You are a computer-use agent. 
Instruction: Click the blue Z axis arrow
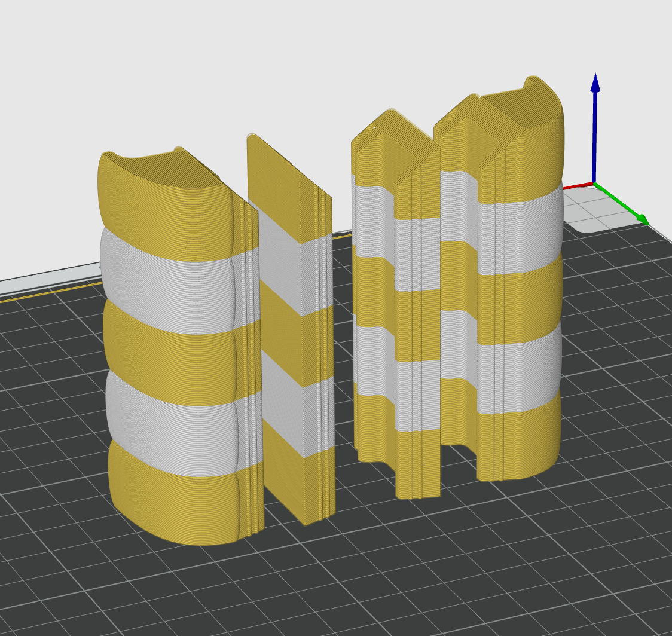tap(595, 129)
